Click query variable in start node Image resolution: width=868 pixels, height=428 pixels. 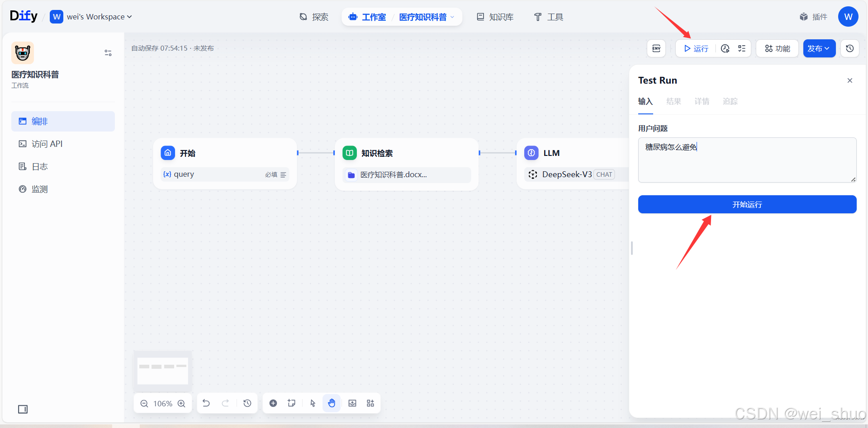tap(225, 174)
